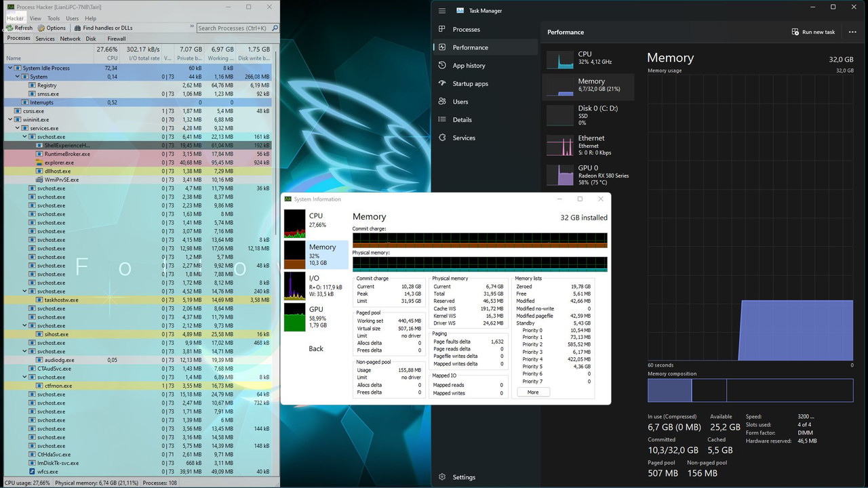Switch to the Services tab in Process Hacker
The image size is (868, 488).
pos(45,39)
